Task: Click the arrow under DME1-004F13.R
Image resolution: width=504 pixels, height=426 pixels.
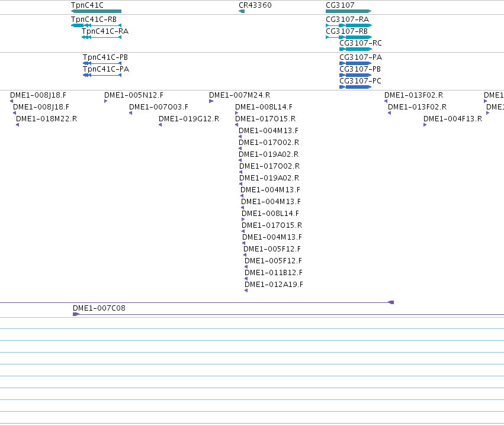Action: 425,125
